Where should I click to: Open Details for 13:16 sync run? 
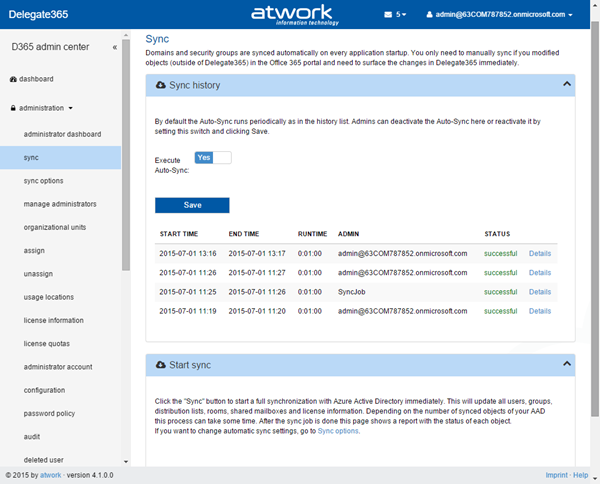click(x=540, y=253)
